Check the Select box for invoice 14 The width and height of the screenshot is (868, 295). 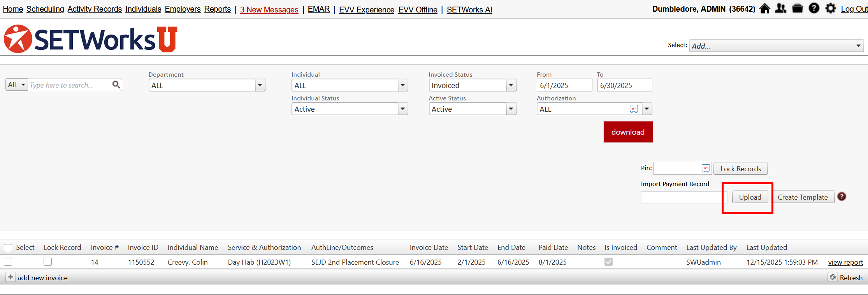click(x=8, y=262)
